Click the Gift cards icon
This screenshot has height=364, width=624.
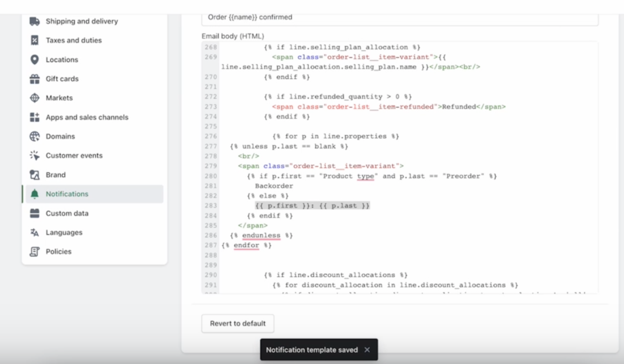tap(35, 79)
